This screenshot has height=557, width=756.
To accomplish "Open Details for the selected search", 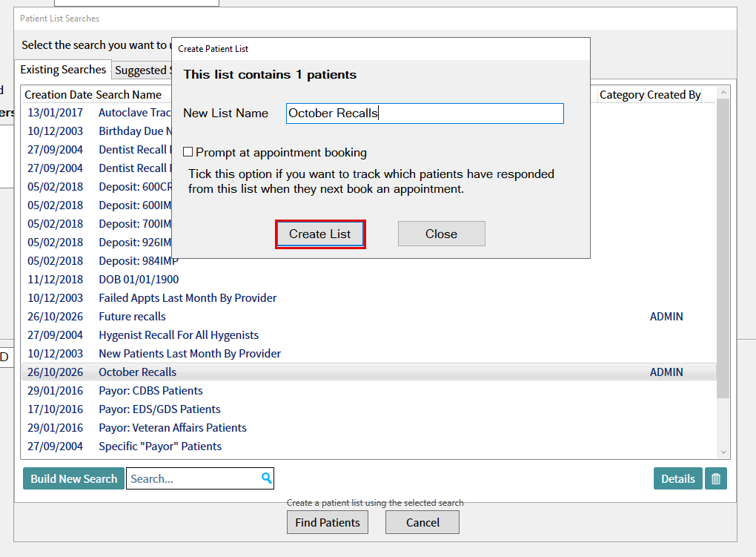I will tap(678, 478).
